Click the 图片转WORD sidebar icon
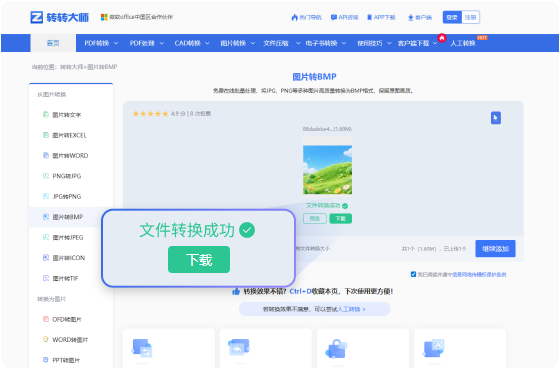Screen dimensions: 560x369 point(46,155)
